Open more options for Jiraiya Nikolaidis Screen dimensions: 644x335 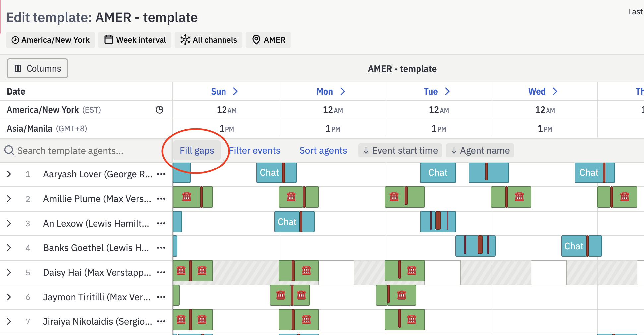click(x=161, y=321)
